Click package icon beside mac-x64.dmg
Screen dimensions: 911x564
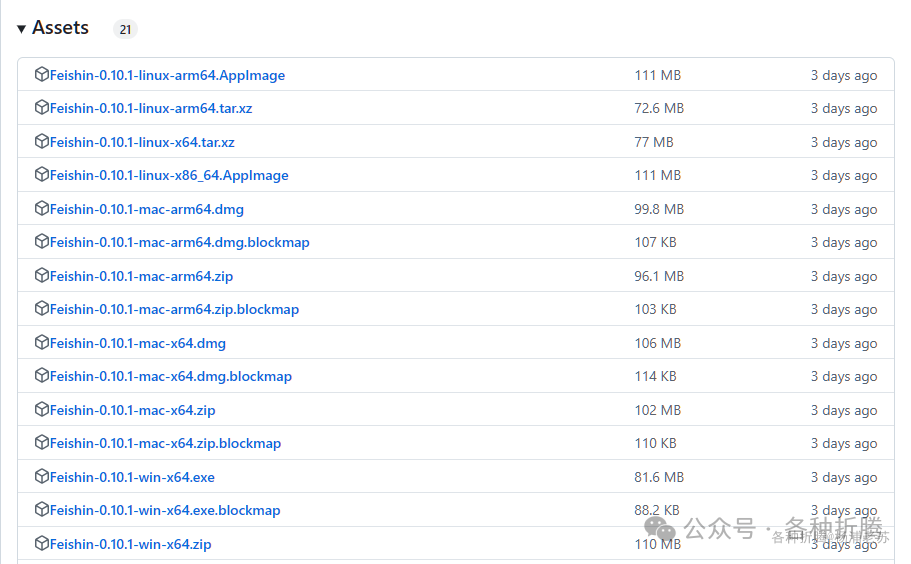point(42,342)
